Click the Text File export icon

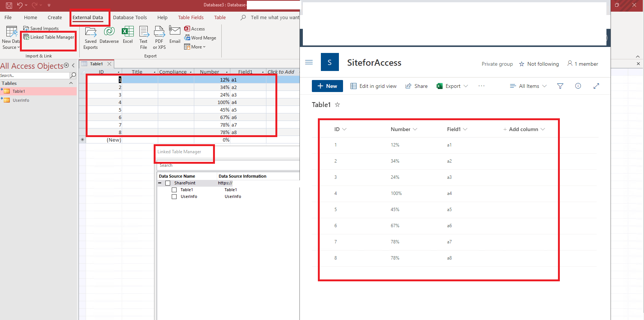tap(144, 32)
